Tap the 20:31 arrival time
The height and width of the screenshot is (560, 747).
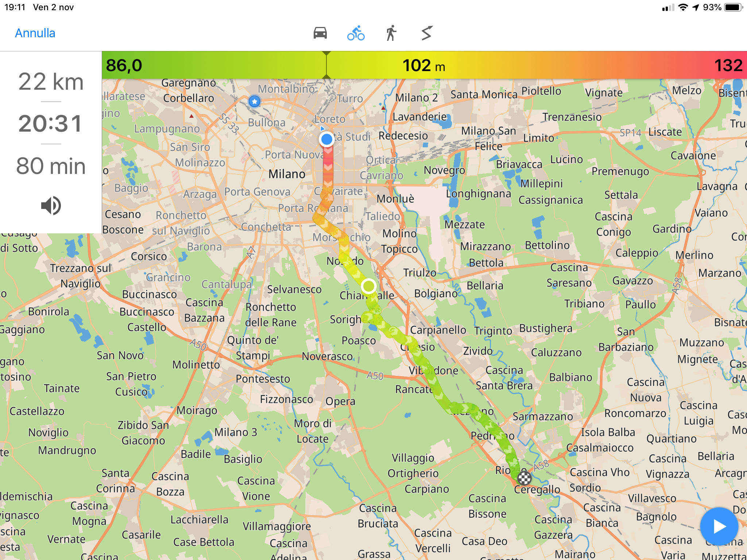pyautogui.click(x=51, y=124)
